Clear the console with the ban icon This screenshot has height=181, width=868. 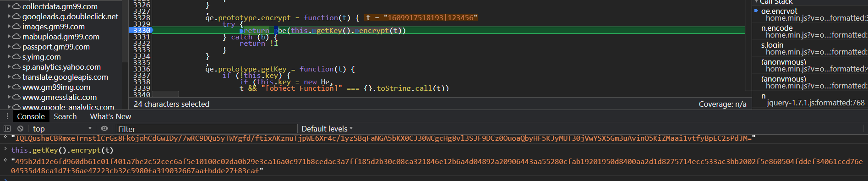20,129
